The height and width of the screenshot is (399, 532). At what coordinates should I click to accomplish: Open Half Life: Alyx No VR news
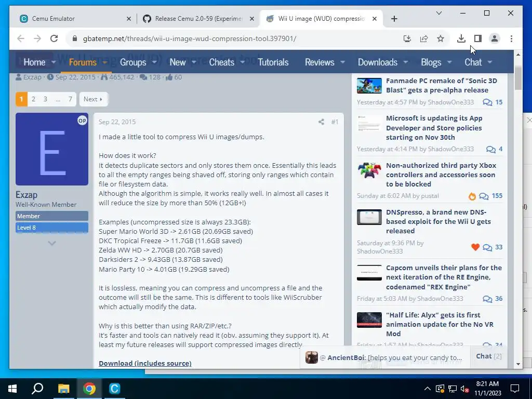click(x=440, y=324)
